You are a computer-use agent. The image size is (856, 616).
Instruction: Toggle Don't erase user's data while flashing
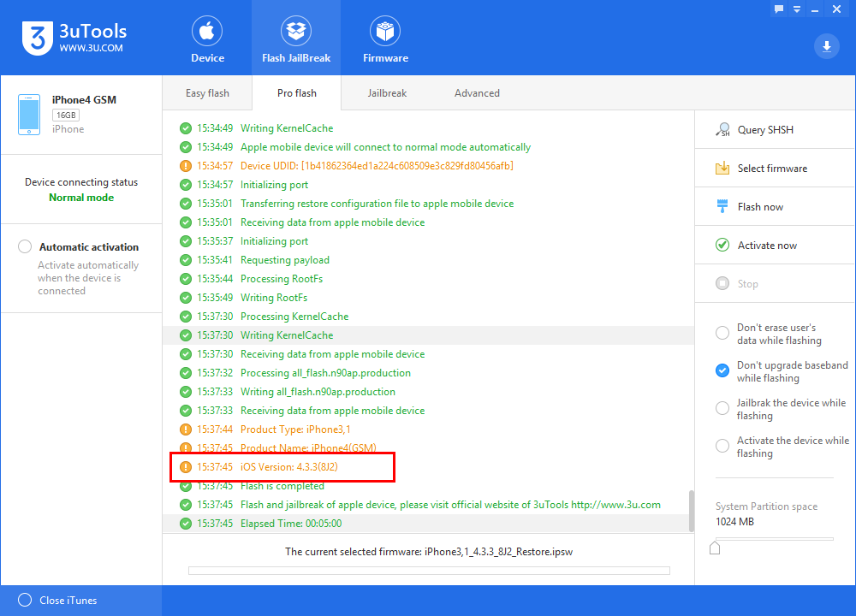(722, 333)
